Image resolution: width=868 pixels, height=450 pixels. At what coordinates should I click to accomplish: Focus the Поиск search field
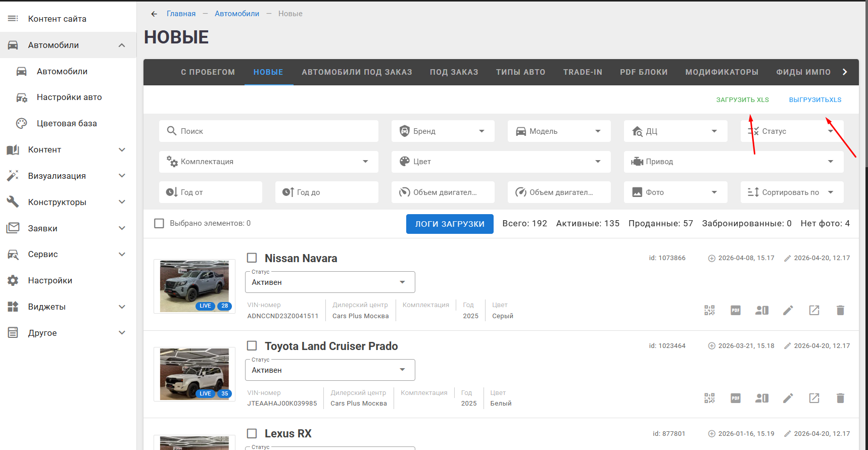[269, 131]
